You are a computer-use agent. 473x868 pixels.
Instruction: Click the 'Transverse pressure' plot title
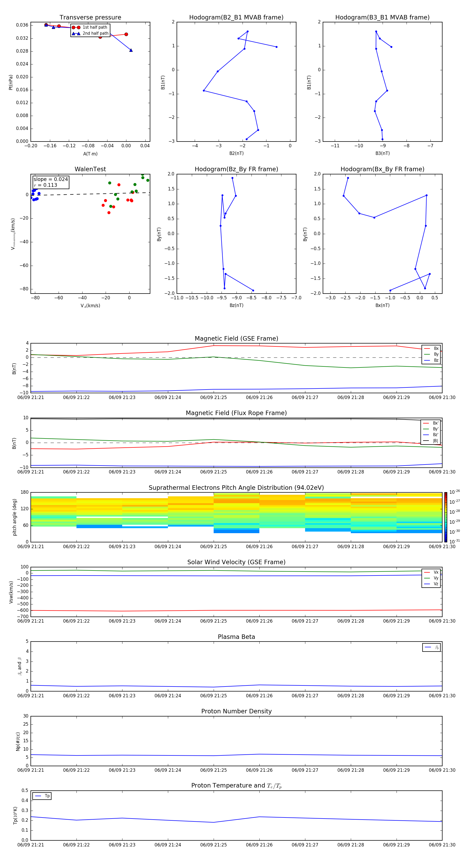click(x=90, y=18)
